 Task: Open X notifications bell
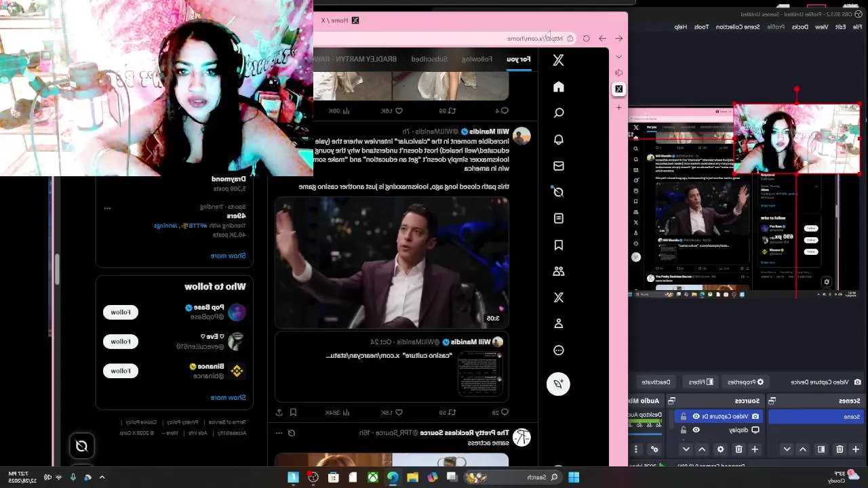(x=558, y=140)
